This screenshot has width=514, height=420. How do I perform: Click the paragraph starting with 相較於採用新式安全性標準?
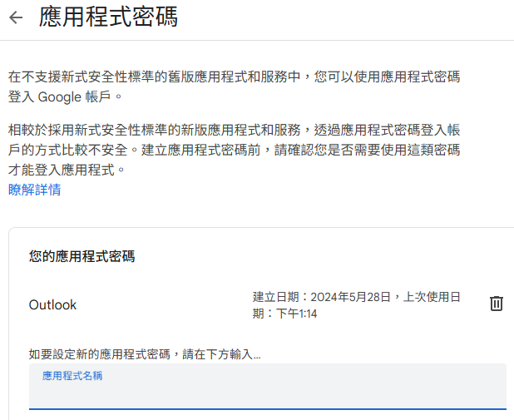tap(234, 150)
